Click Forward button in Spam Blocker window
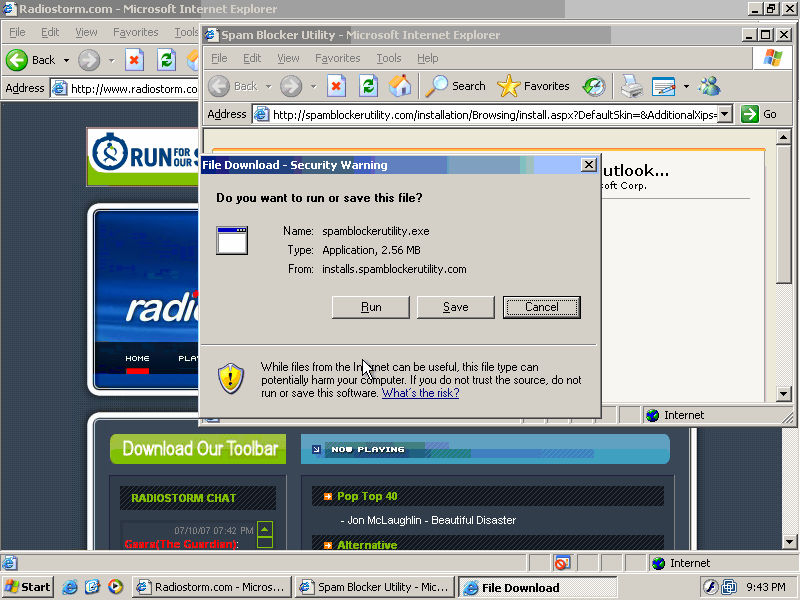This screenshot has width=800, height=600. point(291,86)
